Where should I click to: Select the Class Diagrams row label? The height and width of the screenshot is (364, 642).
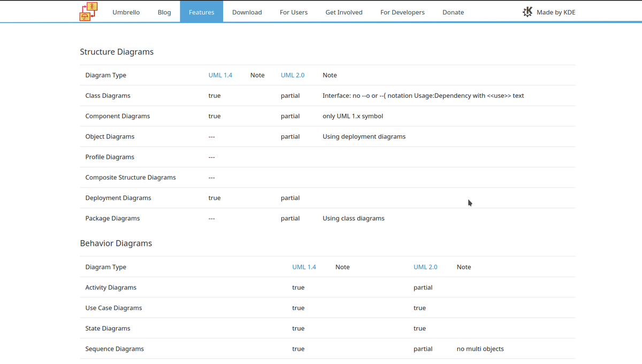[108, 96]
